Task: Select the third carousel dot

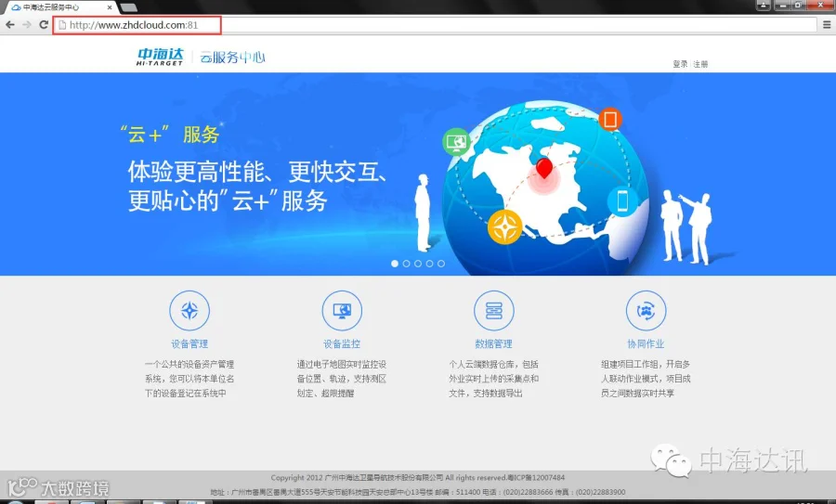Action: coord(418,264)
